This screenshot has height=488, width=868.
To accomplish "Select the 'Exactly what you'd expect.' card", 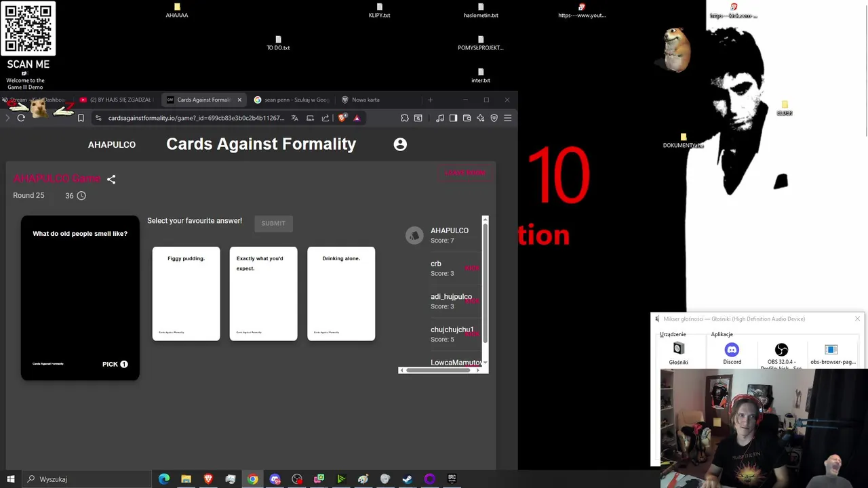I will [263, 293].
